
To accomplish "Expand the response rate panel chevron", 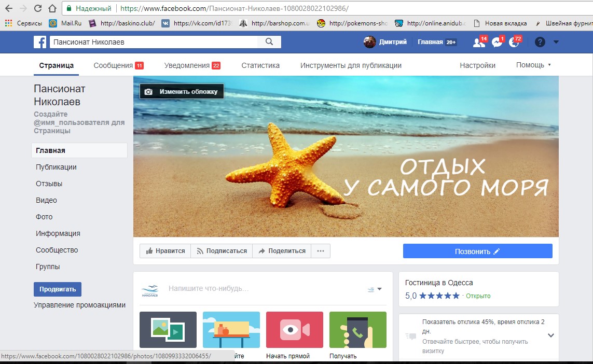I will (551, 335).
